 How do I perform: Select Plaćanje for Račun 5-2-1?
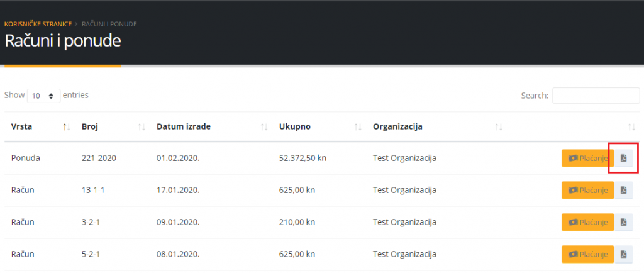click(x=587, y=254)
